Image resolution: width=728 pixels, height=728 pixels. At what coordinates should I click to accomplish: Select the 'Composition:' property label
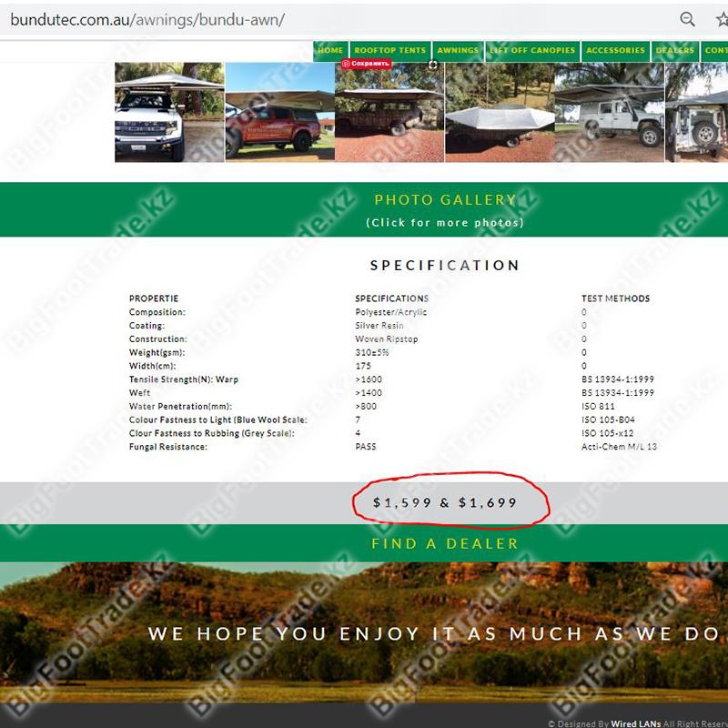[x=157, y=312]
